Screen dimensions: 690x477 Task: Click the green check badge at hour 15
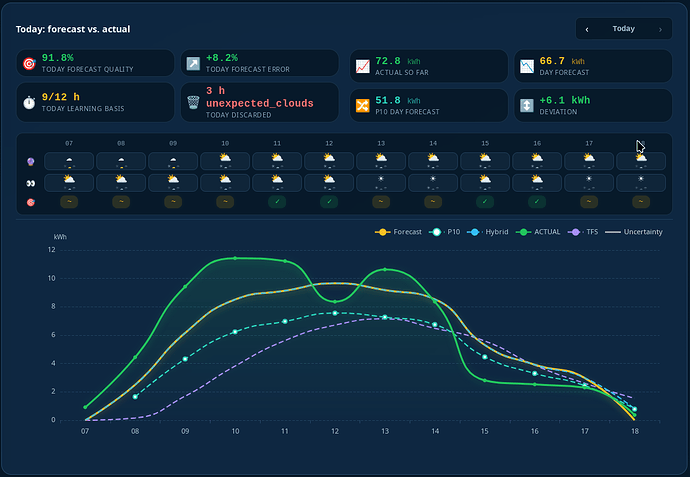tap(485, 202)
